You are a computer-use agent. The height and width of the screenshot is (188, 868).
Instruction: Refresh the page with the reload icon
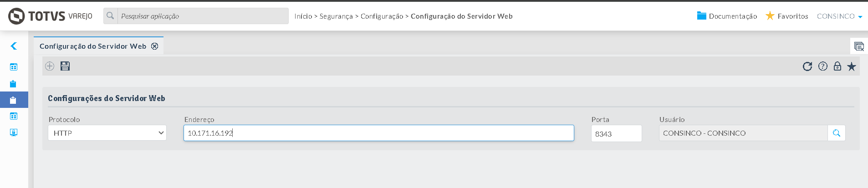pyautogui.click(x=807, y=66)
